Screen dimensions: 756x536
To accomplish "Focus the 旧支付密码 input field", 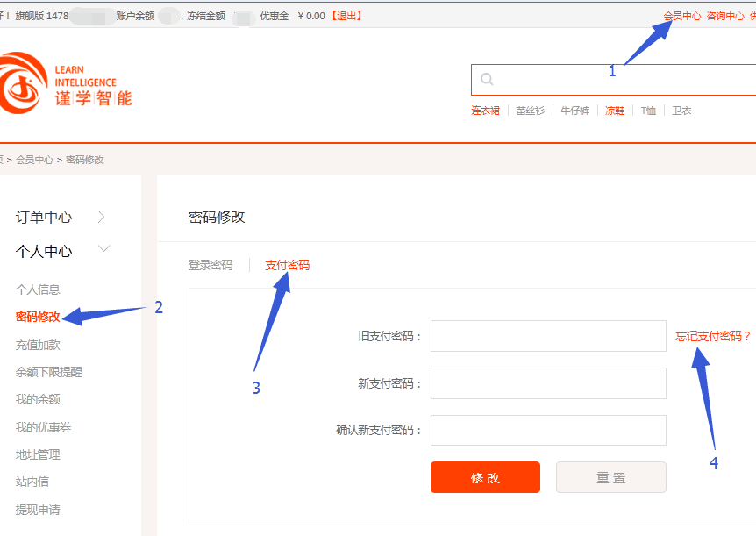I will click(548, 336).
